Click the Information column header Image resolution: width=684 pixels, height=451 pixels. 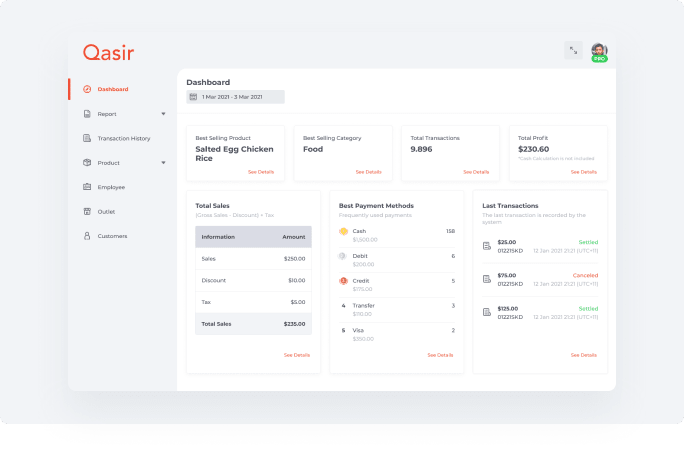tap(218, 237)
